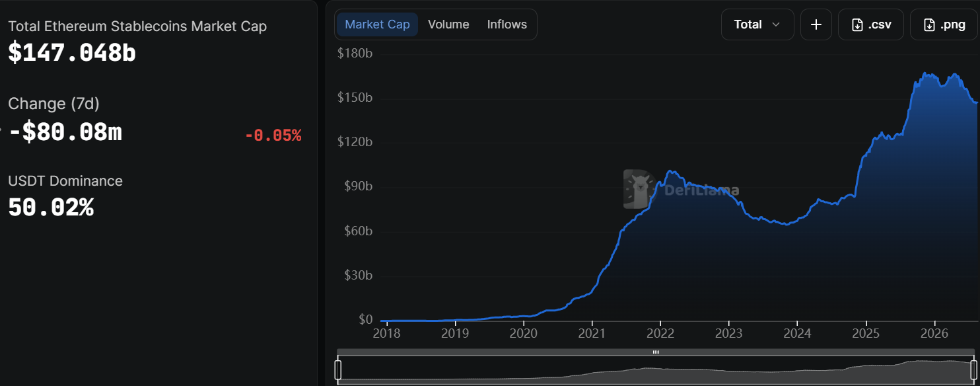The width and height of the screenshot is (980, 386).
Task: Open the Total dropdown
Action: point(757,24)
